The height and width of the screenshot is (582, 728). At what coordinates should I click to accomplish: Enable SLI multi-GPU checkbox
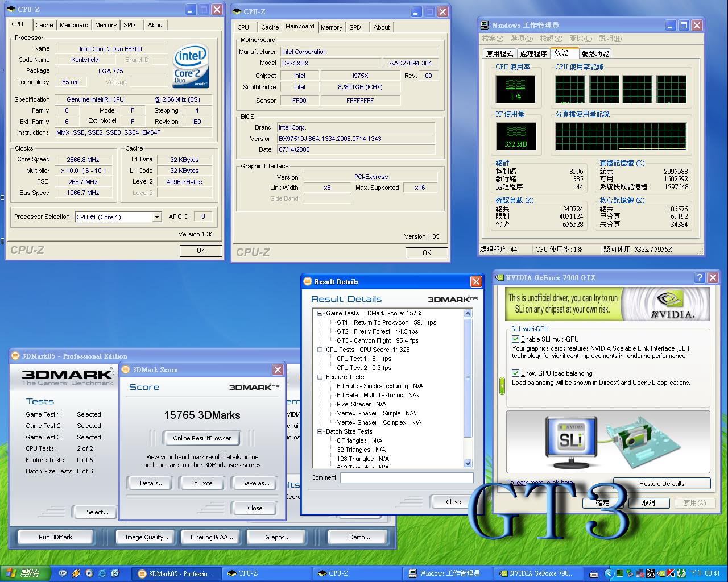(x=515, y=339)
